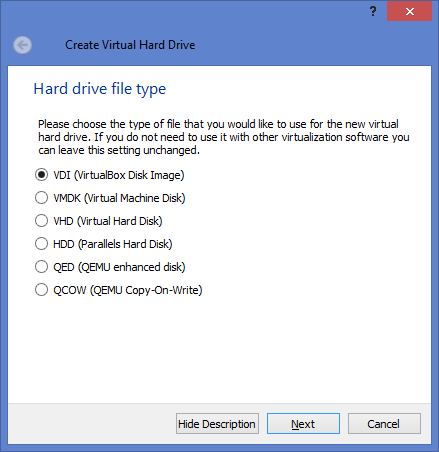Screen dimensions: 439x452
Task: Click the 'Parallels Hard Disk' label text
Action: (125, 244)
